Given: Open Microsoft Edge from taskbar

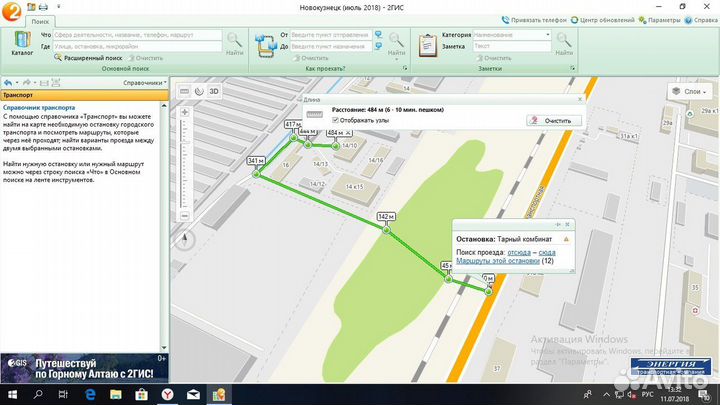Looking at the screenshot, I should point(90,394).
